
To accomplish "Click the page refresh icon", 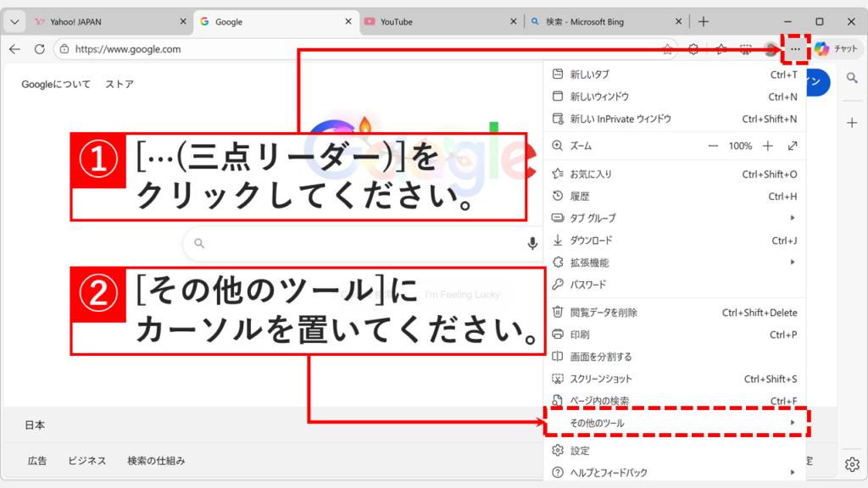I will point(39,49).
